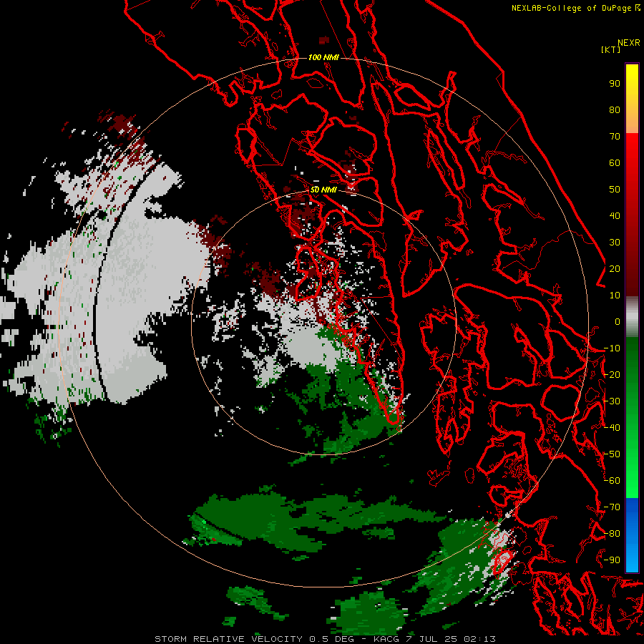Click the KACG station identifier in caption
The height and width of the screenshot is (644, 644).
point(386,639)
